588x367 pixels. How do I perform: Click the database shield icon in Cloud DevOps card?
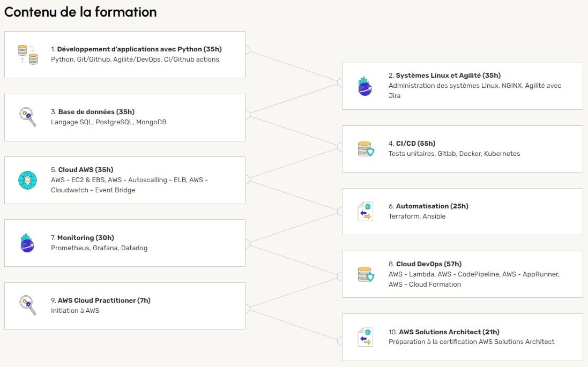[x=366, y=274]
